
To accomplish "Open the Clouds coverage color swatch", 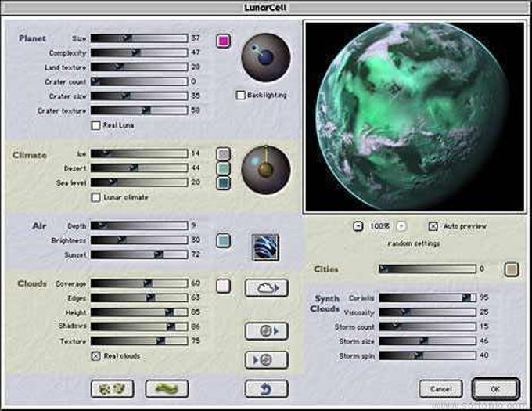I will click(223, 286).
